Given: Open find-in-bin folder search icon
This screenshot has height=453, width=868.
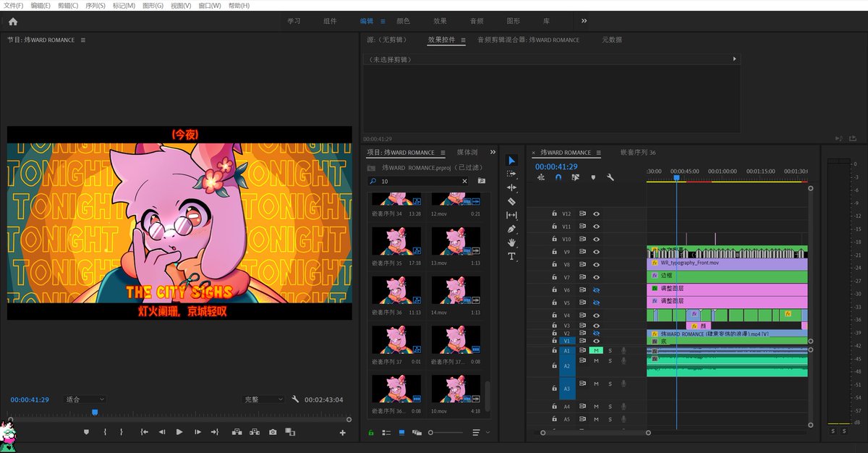Looking at the screenshot, I should coord(482,181).
